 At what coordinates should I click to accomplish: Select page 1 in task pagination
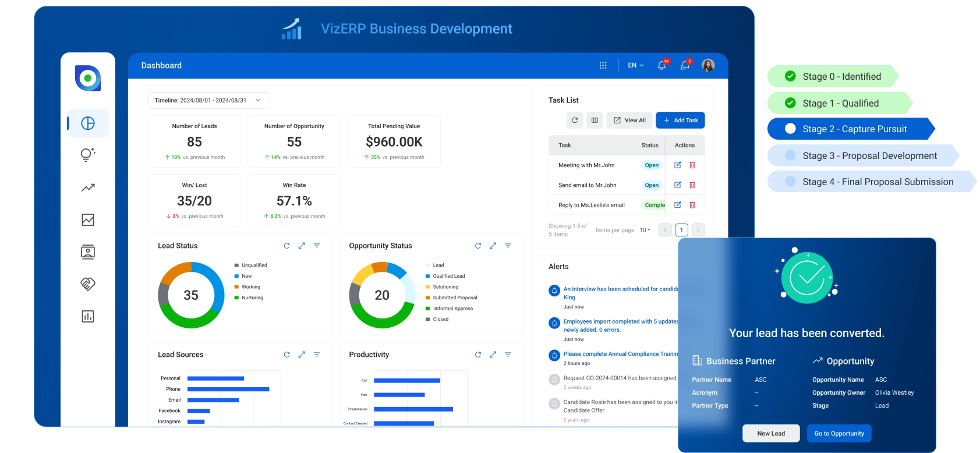pos(681,230)
